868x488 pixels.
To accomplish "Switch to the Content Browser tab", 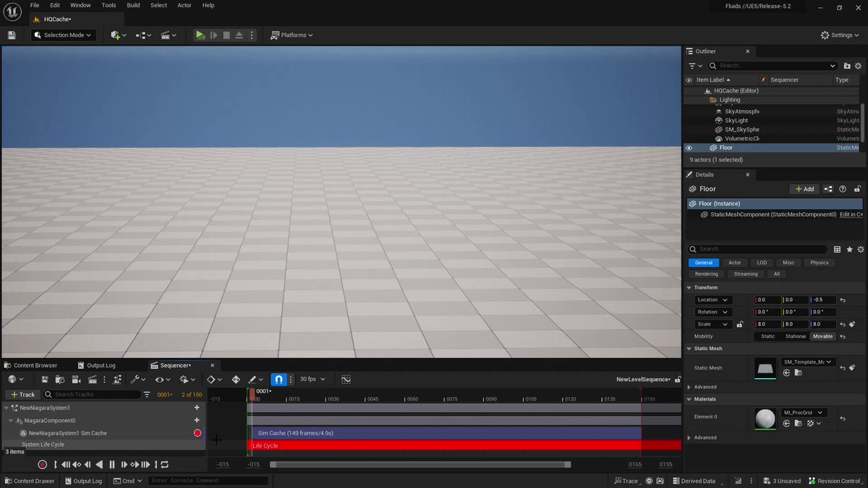I will tap(30, 365).
